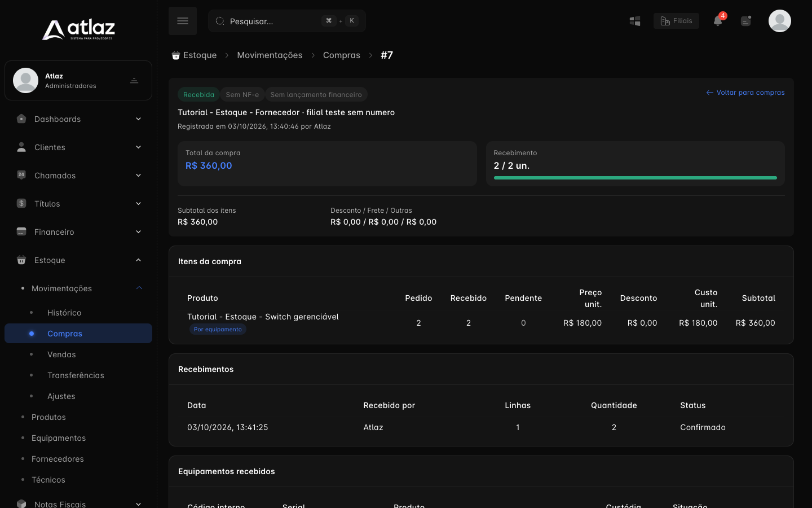Click the four-pane grid icon in the header
Screen dimensions: 812x508
point(635,21)
